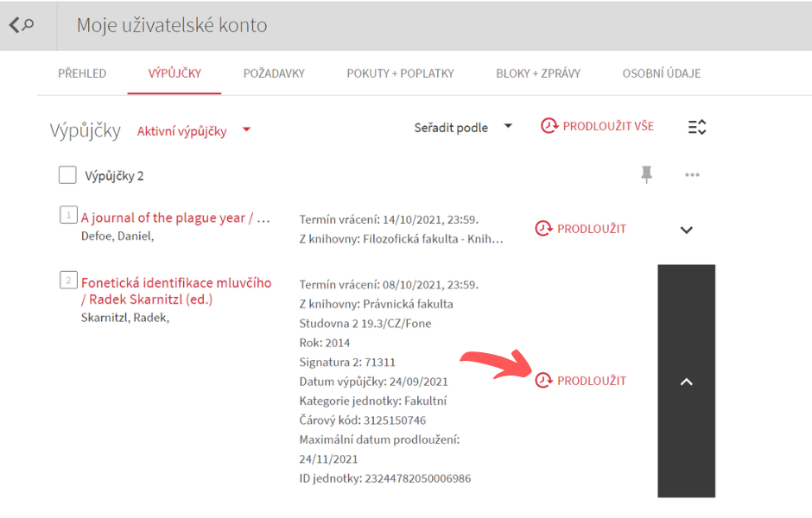Select loan number 1 checkbox

pos(68,215)
